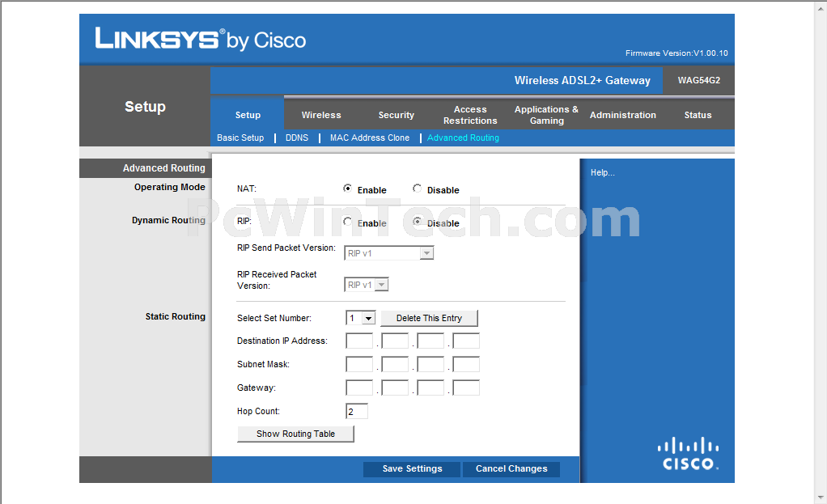Click second Destination IP Address octet field
827x504 pixels.
tap(396, 341)
